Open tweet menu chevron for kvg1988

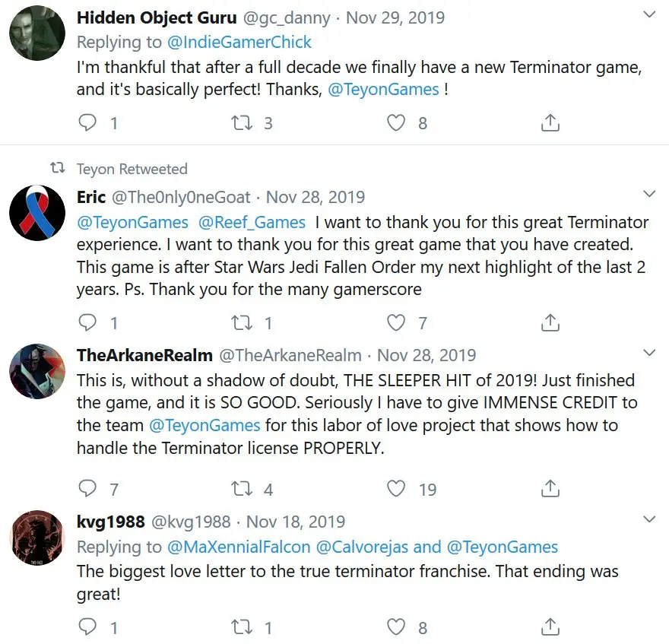click(648, 519)
